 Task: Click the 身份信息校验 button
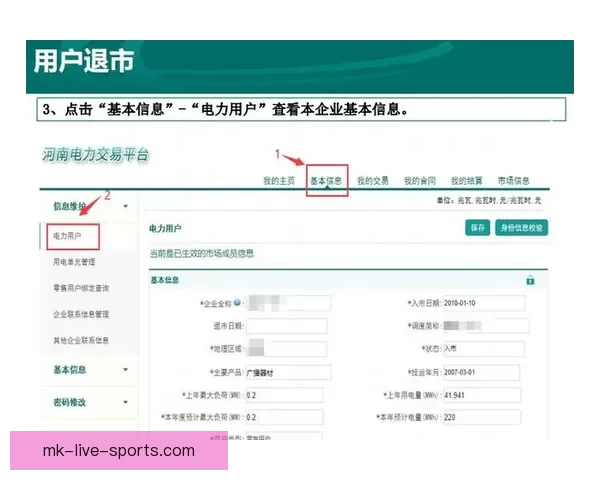click(522, 228)
